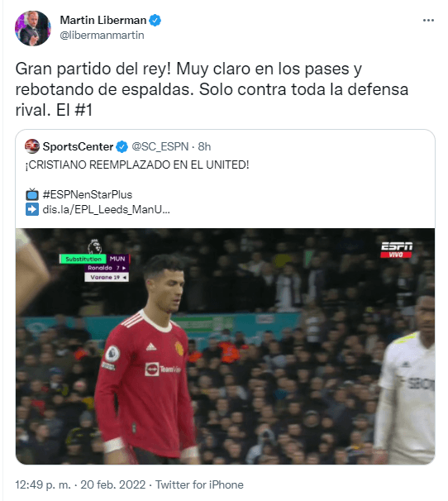Open the @libermanmartin handle link
This screenshot has height=501, width=448.
(102, 36)
